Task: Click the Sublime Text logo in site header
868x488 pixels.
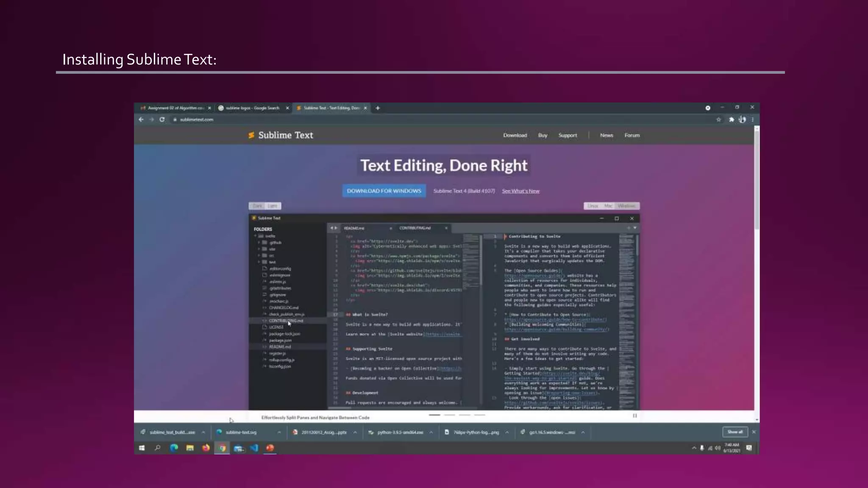Action: tap(281, 135)
